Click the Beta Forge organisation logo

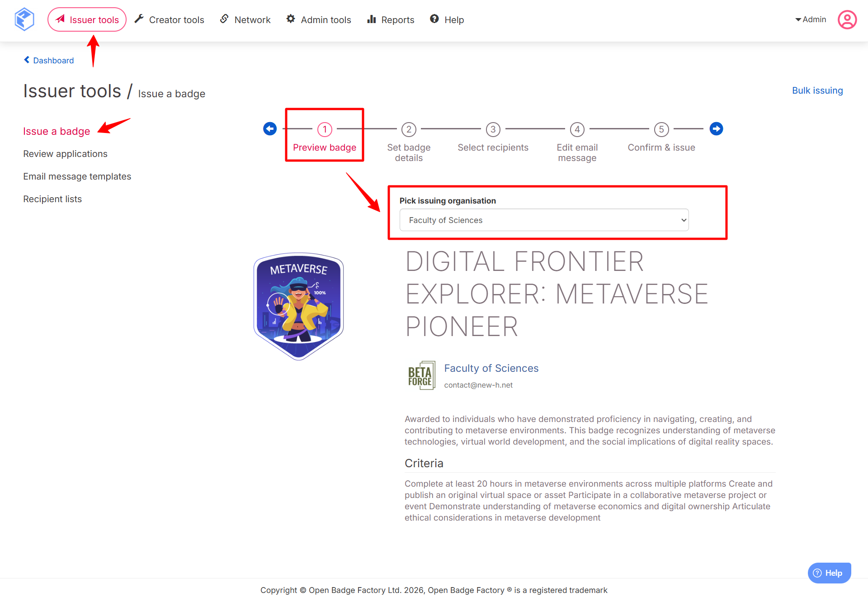pos(421,375)
